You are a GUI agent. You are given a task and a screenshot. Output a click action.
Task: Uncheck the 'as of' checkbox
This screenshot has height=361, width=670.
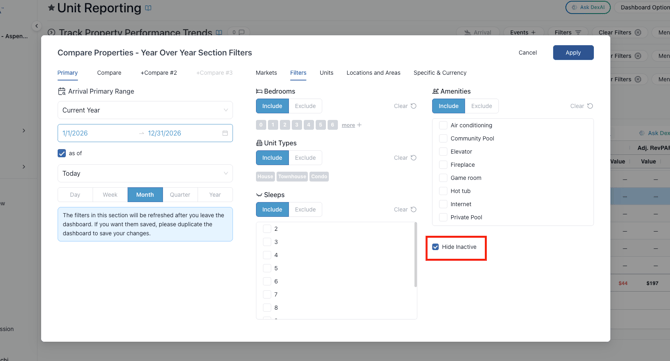click(62, 153)
